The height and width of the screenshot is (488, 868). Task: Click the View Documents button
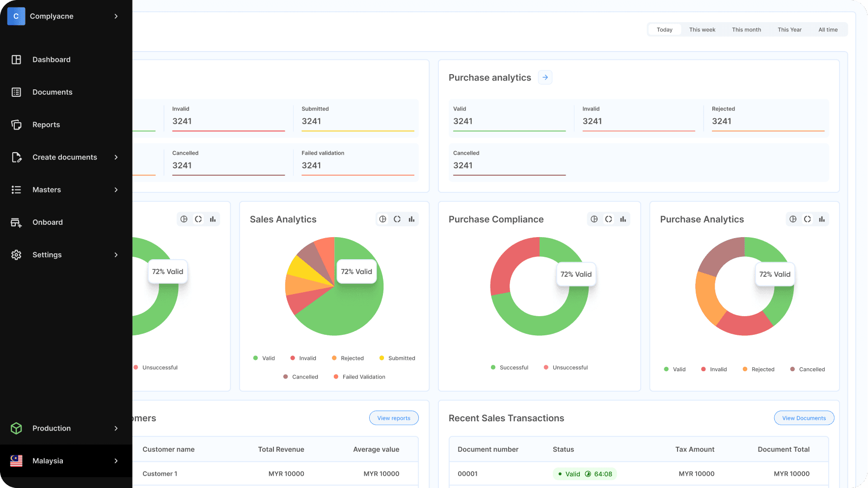pos(804,418)
